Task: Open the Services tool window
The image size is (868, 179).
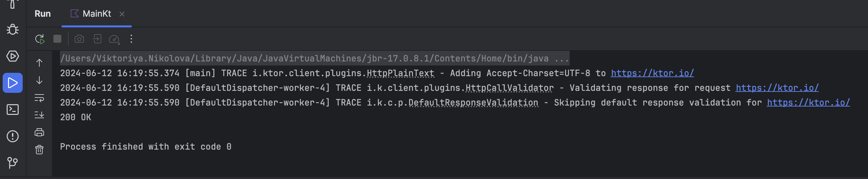Action: point(13,56)
